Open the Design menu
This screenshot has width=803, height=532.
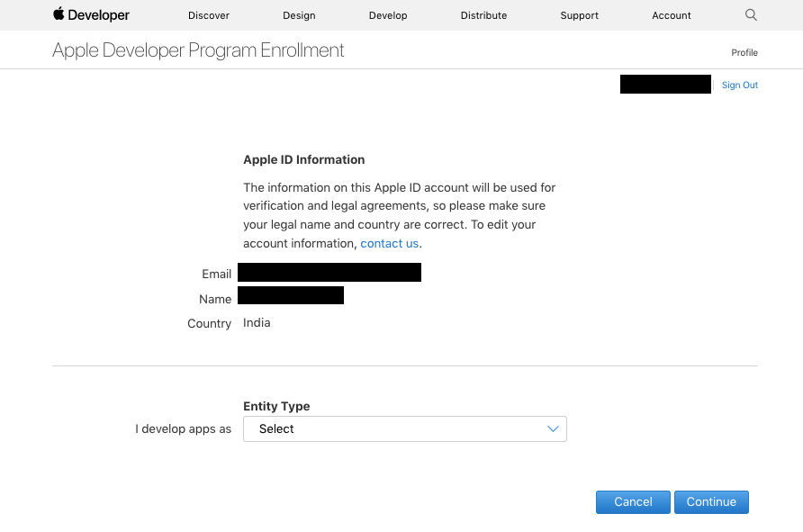coord(299,15)
